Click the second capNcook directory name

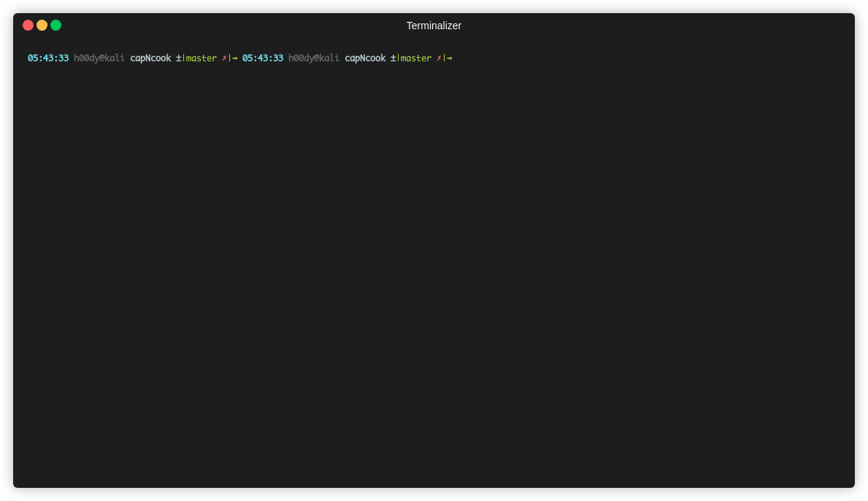(365, 58)
